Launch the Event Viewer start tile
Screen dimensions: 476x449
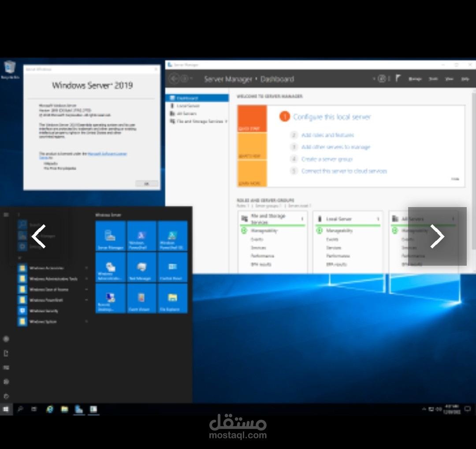142,298
